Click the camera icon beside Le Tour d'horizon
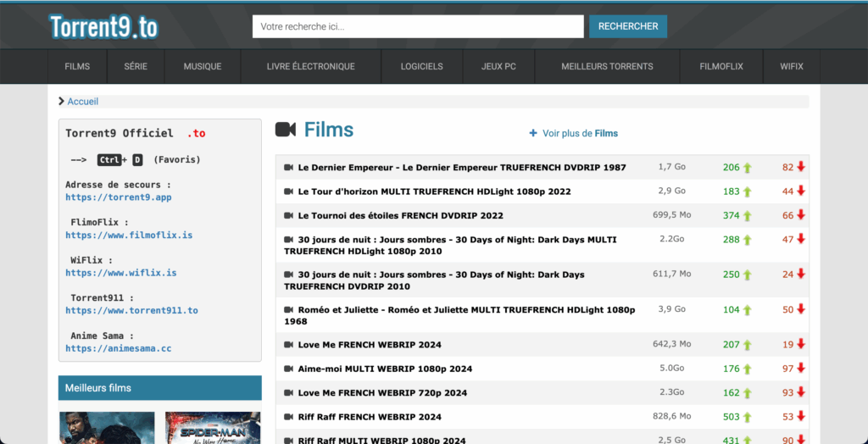868x444 pixels. pos(288,191)
